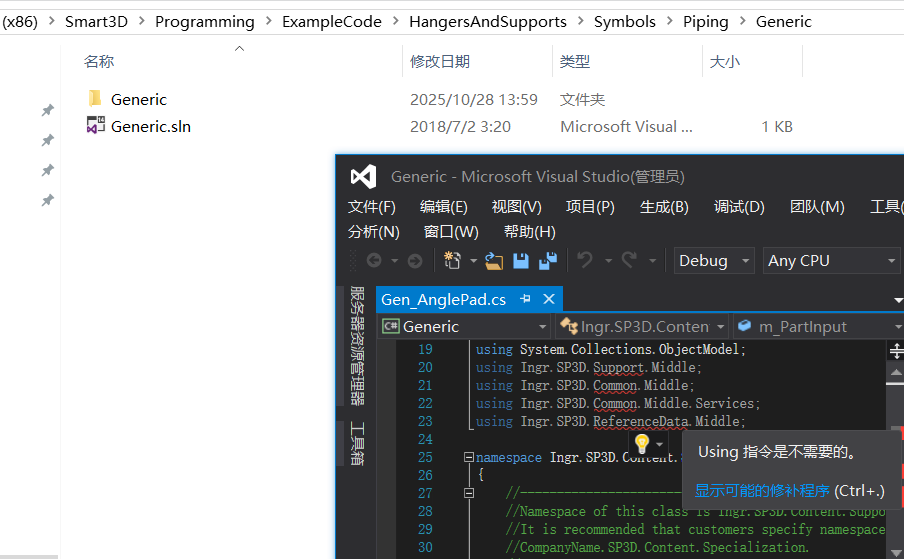904x559 pixels.
Task: Open the 帮助(H) menu
Action: click(529, 232)
